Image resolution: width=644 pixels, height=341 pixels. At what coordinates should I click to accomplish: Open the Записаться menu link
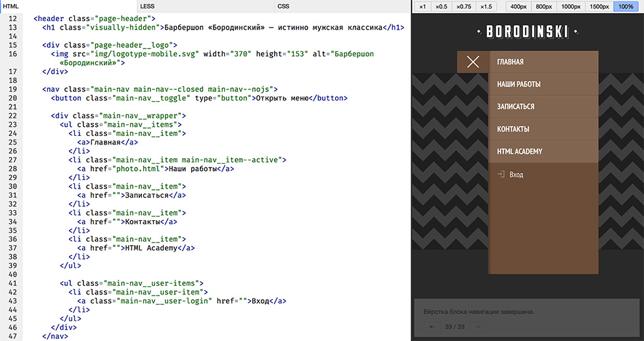pyautogui.click(x=516, y=107)
